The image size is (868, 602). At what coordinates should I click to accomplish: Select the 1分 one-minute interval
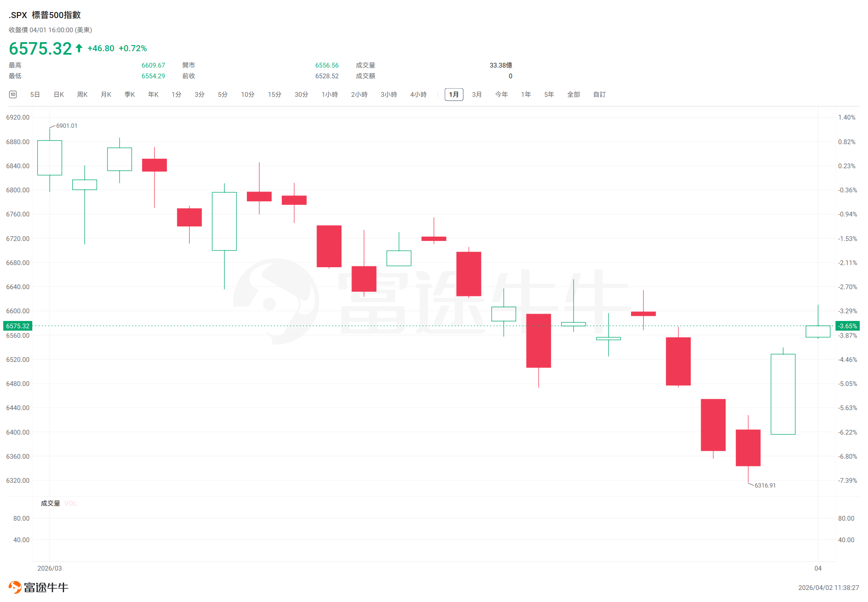(176, 94)
